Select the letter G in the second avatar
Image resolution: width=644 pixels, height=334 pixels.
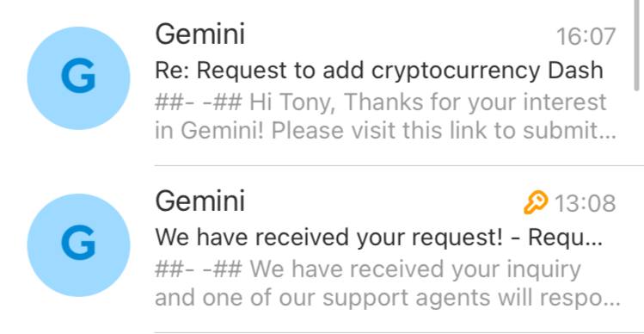pyautogui.click(x=78, y=244)
